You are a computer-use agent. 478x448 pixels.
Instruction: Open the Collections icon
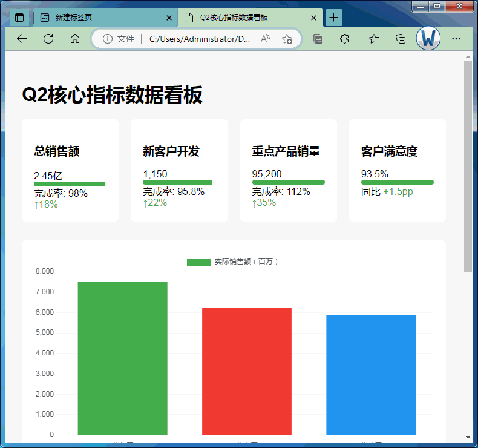click(401, 39)
